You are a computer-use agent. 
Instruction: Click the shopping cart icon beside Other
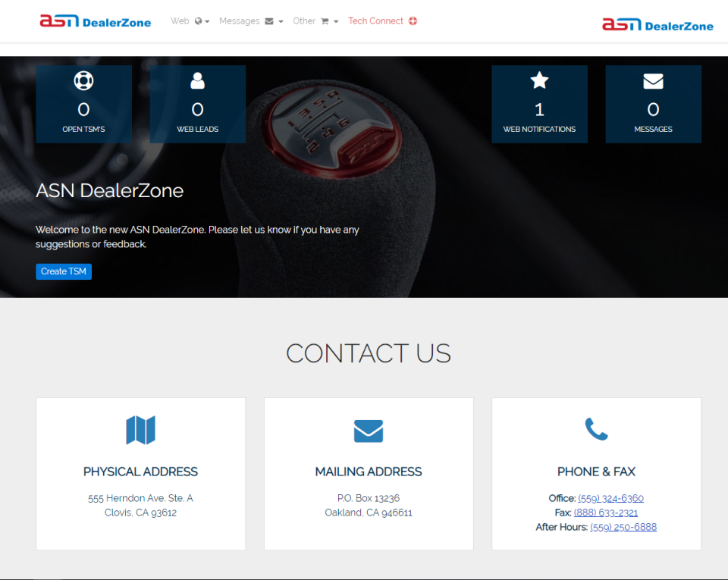click(325, 21)
